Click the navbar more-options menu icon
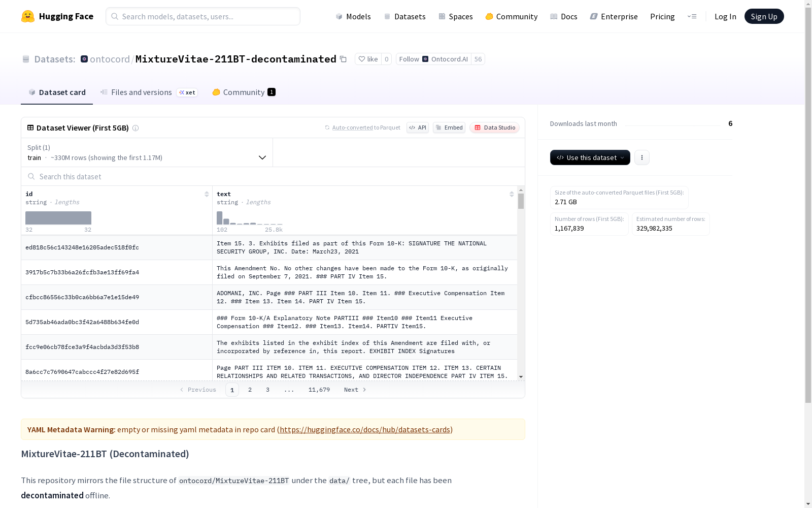Image resolution: width=812 pixels, height=508 pixels. (692, 16)
